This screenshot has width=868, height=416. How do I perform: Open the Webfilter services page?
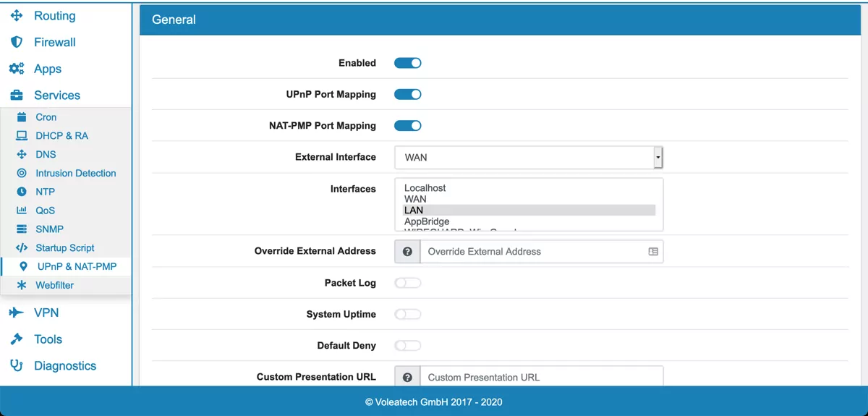[55, 285]
